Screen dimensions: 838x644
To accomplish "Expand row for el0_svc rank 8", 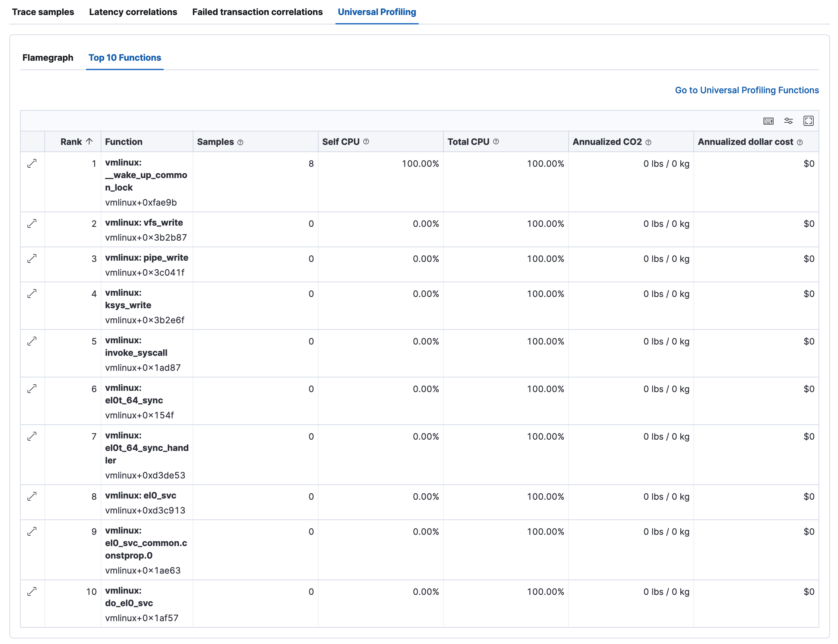I will pyautogui.click(x=32, y=496).
